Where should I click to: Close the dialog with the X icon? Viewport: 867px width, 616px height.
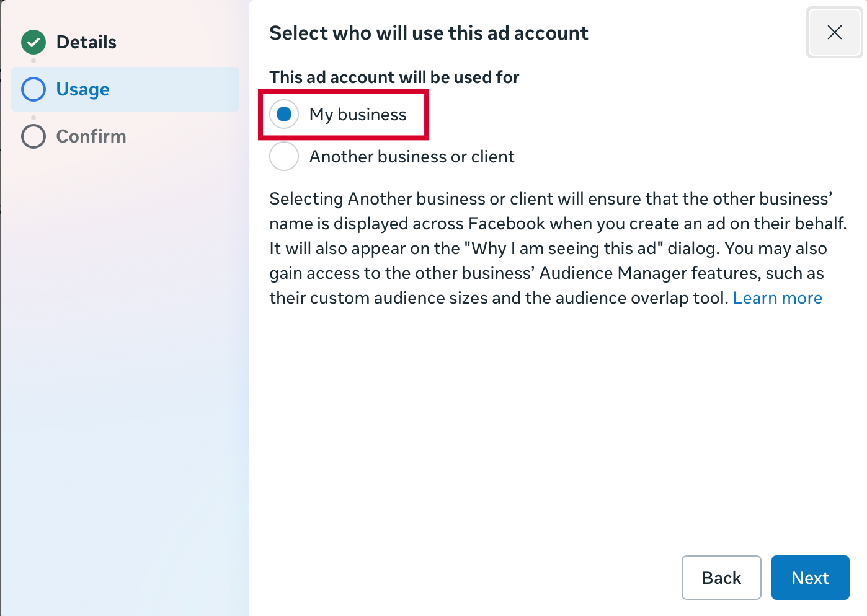pos(834,32)
